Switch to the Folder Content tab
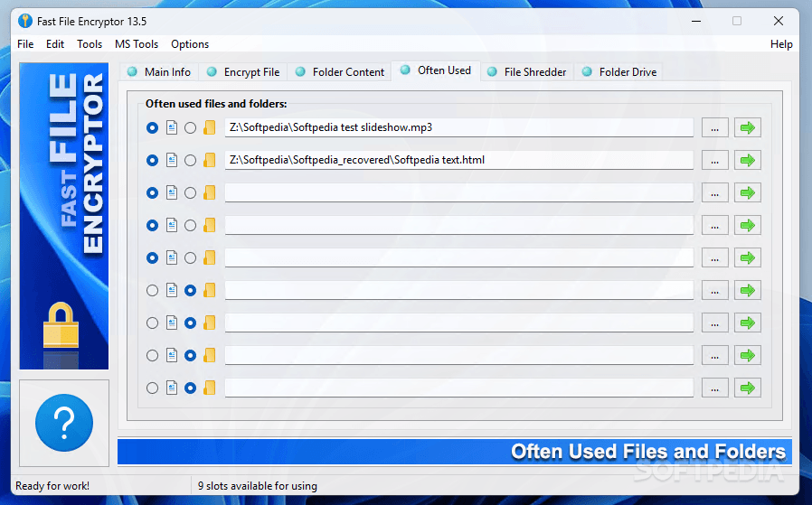 340,72
